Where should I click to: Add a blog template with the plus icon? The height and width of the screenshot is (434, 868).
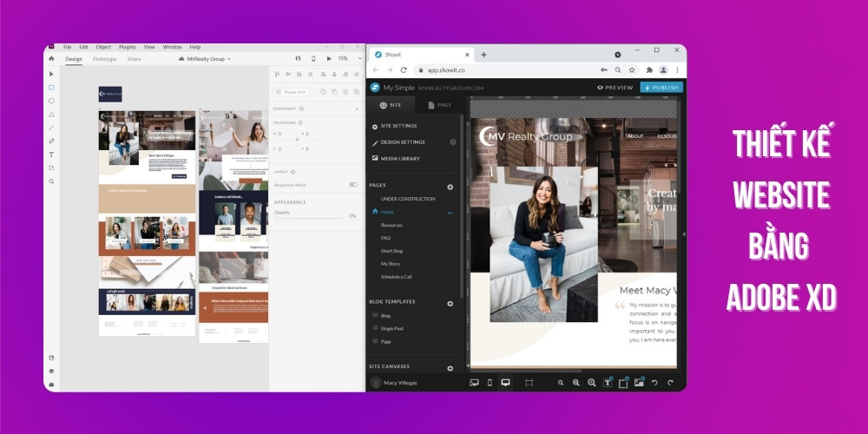[450, 303]
